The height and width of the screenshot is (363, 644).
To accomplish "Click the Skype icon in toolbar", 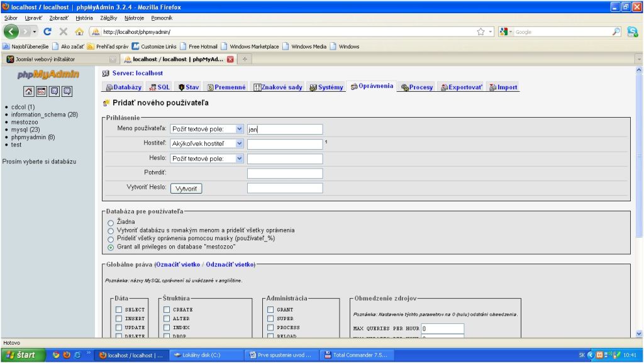I will [633, 31].
